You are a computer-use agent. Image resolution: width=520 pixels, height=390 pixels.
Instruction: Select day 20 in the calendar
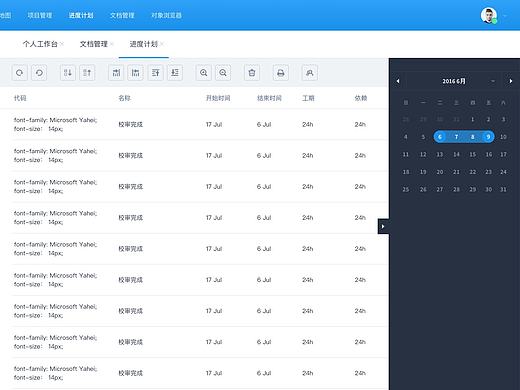440,172
